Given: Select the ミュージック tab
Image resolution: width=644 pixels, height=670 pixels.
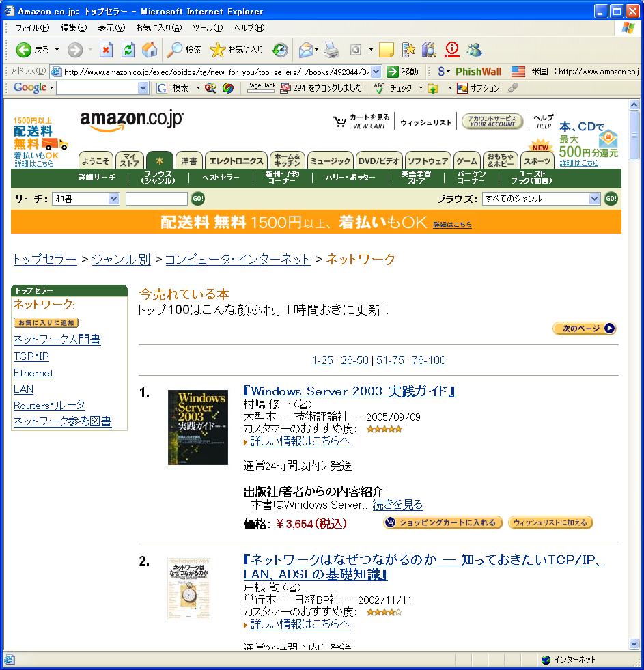Looking at the screenshot, I should click(x=331, y=160).
